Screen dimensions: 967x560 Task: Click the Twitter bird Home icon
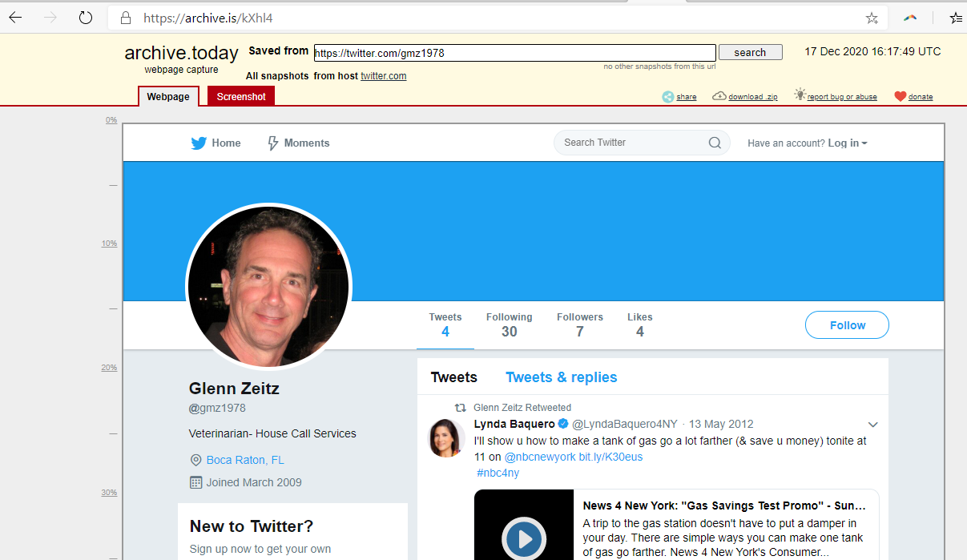point(199,143)
